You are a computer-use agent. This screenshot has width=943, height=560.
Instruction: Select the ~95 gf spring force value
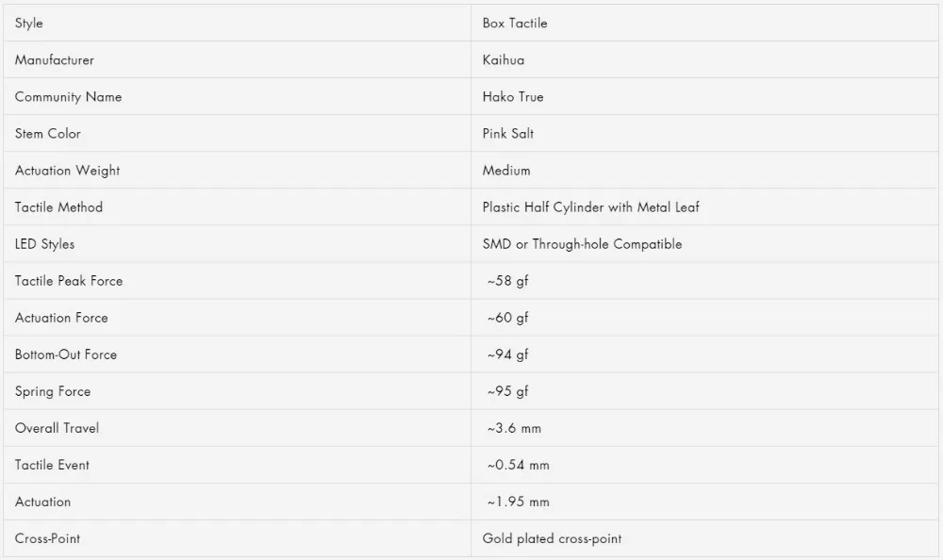[507, 391]
